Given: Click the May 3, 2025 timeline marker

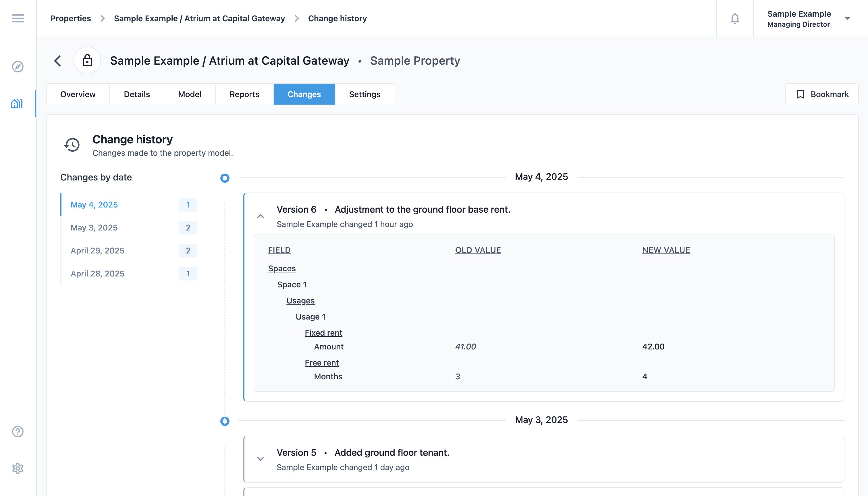Looking at the screenshot, I should pos(225,421).
